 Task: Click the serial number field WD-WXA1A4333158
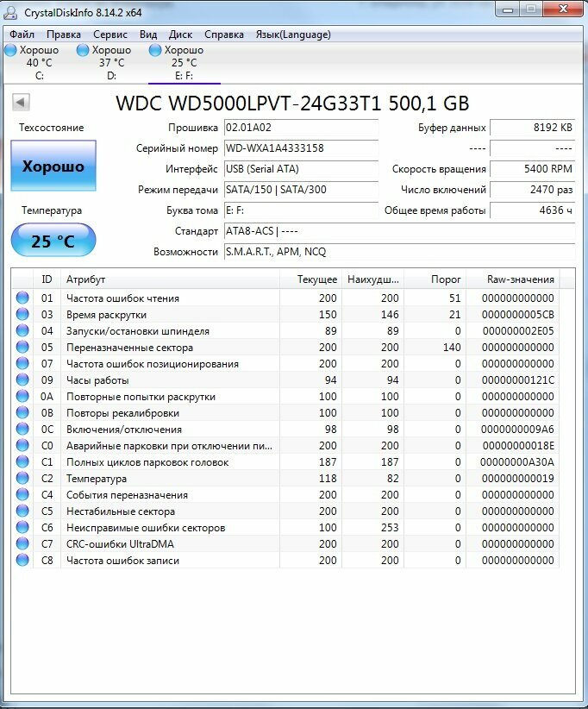301,148
